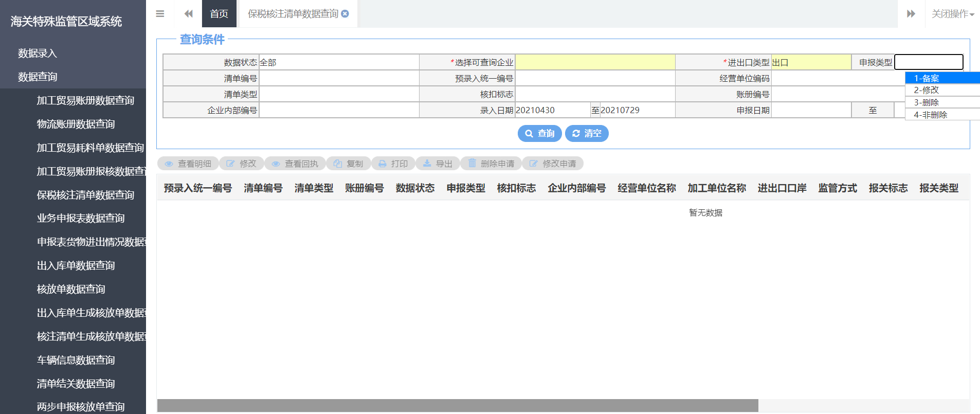Click the 复制 toolbar button
Image resolution: width=980 pixels, height=414 pixels.
[349, 164]
